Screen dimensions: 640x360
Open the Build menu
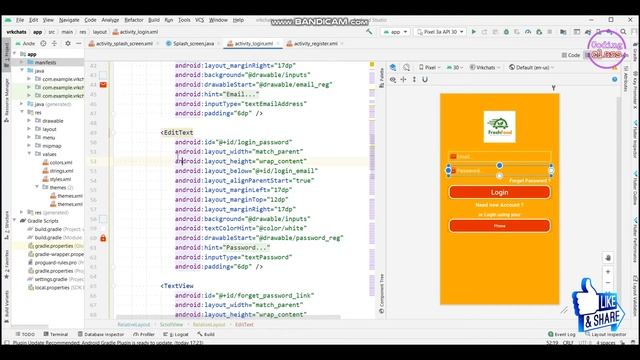pyautogui.click(x=153, y=20)
